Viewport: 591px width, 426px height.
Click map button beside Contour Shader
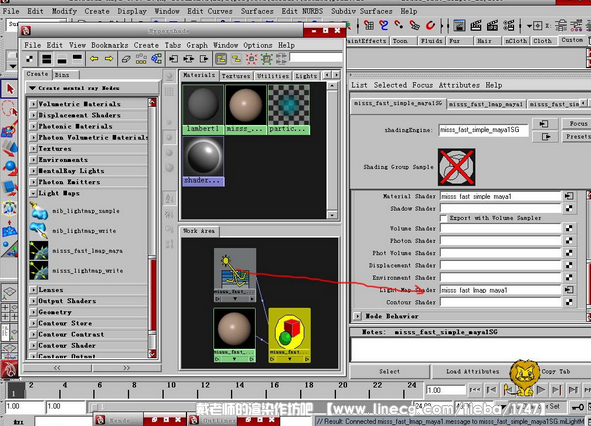569,302
